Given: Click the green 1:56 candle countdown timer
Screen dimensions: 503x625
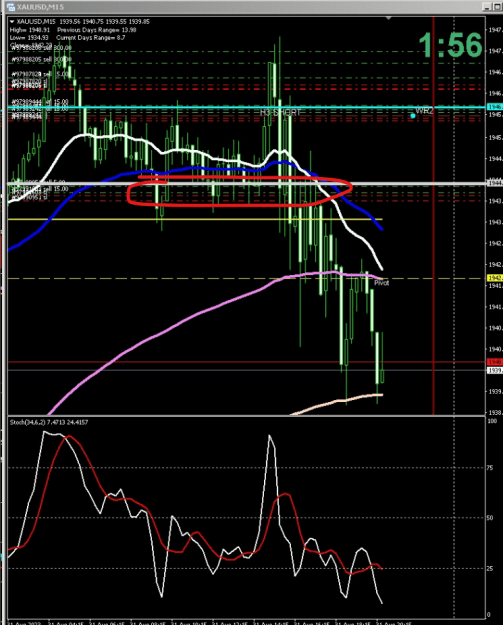Looking at the screenshot, I should 450,45.
